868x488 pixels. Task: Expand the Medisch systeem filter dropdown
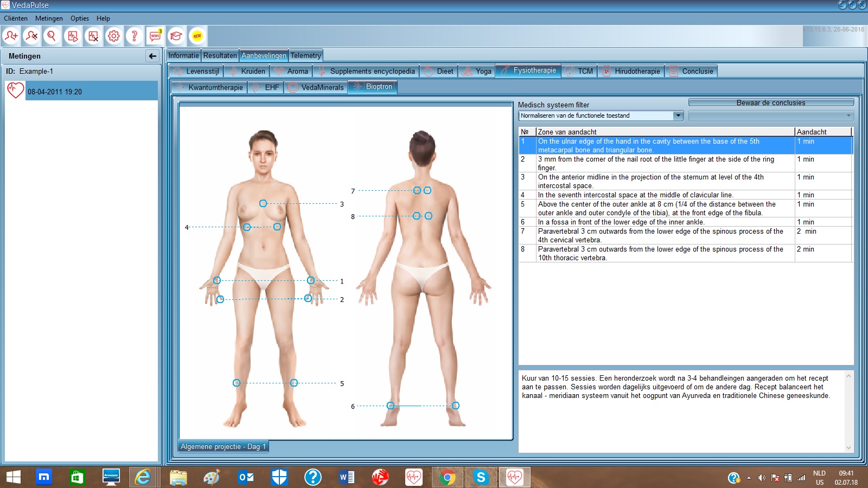click(x=678, y=115)
